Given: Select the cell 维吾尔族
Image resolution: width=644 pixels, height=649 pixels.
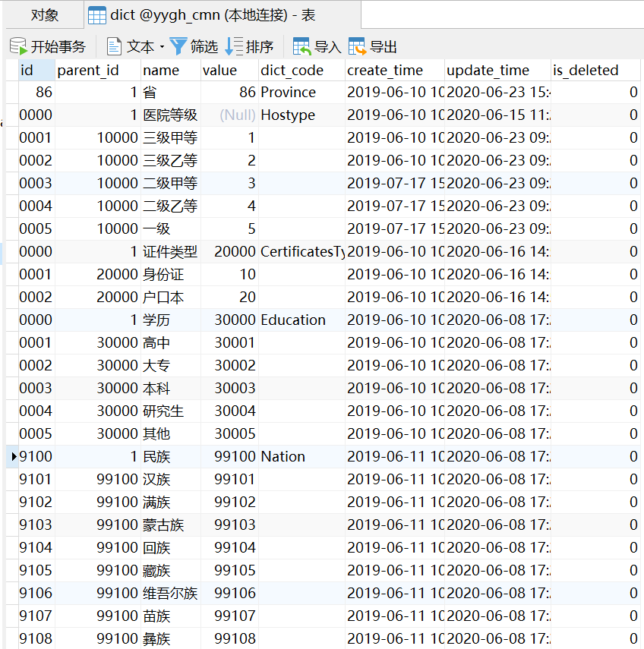Looking at the screenshot, I should point(171,593).
